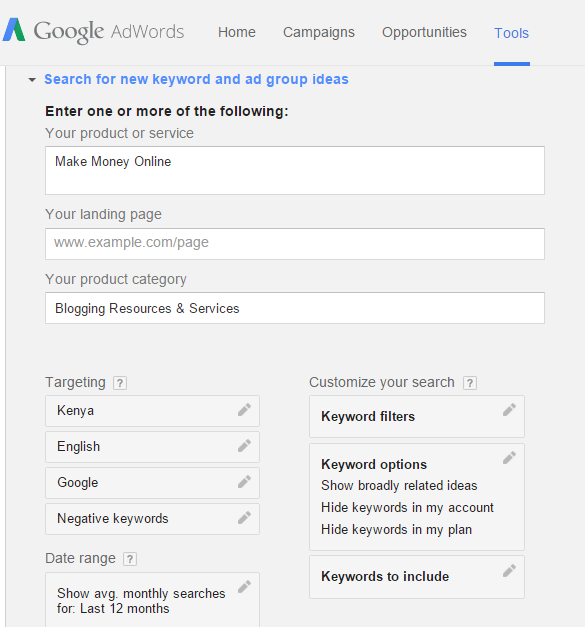Image resolution: width=585 pixels, height=627 pixels.
Task: Open the English language setting
Action: click(152, 447)
